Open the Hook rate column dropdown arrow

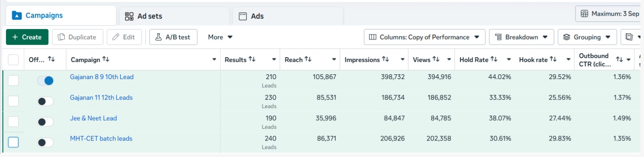568,60
